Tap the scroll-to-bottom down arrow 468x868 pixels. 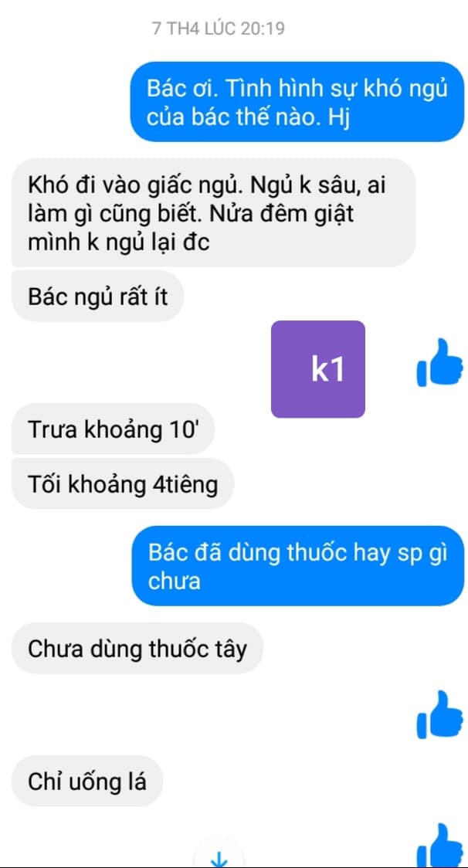(219, 860)
